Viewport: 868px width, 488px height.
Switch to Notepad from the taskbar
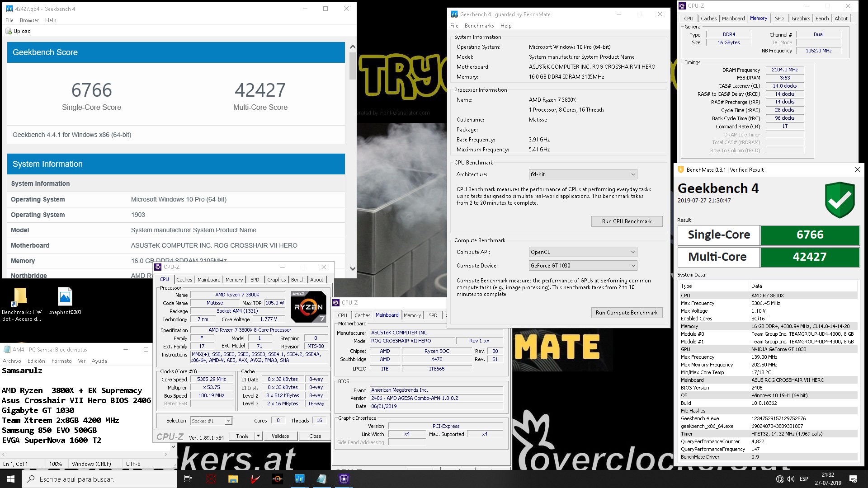tap(321, 479)
